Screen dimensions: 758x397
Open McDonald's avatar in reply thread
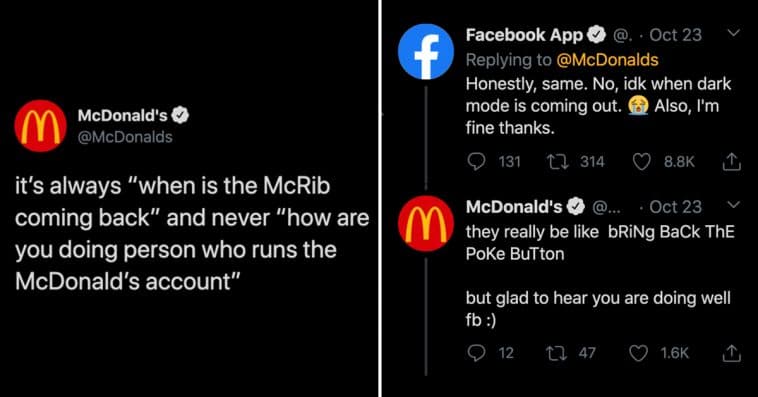point(426,224)
